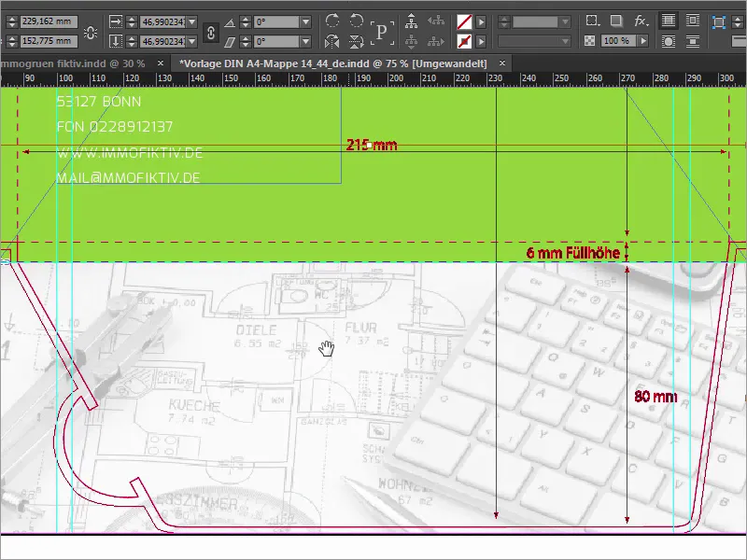Rotate selection 90° counter-clockwise

point(357,21)
